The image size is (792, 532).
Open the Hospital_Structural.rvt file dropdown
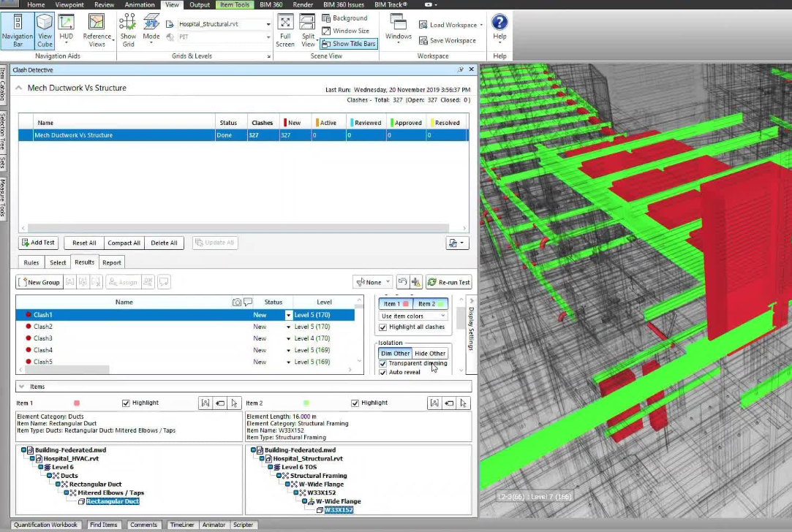[x=268, y=24]
